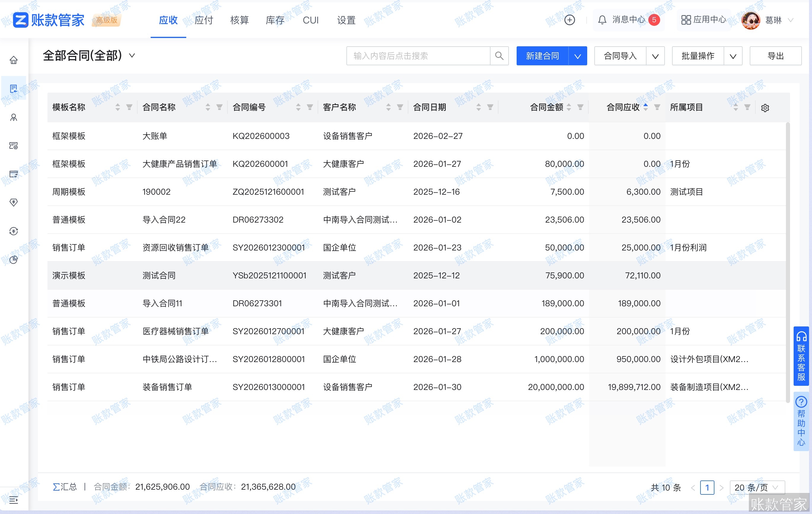Open the 设置 menu tab
This screenshot has width=812, height=514.
pyautogui.click(x=346, y=20)
